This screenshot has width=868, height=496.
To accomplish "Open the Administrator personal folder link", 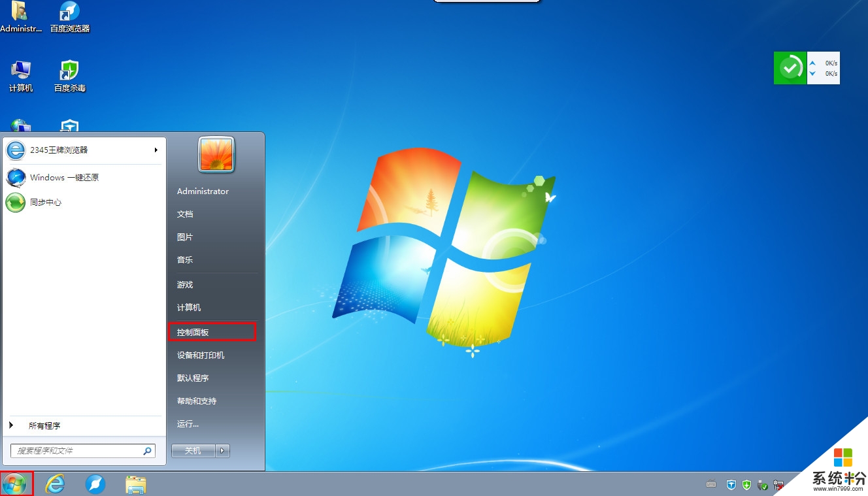I will click(203, 191).
